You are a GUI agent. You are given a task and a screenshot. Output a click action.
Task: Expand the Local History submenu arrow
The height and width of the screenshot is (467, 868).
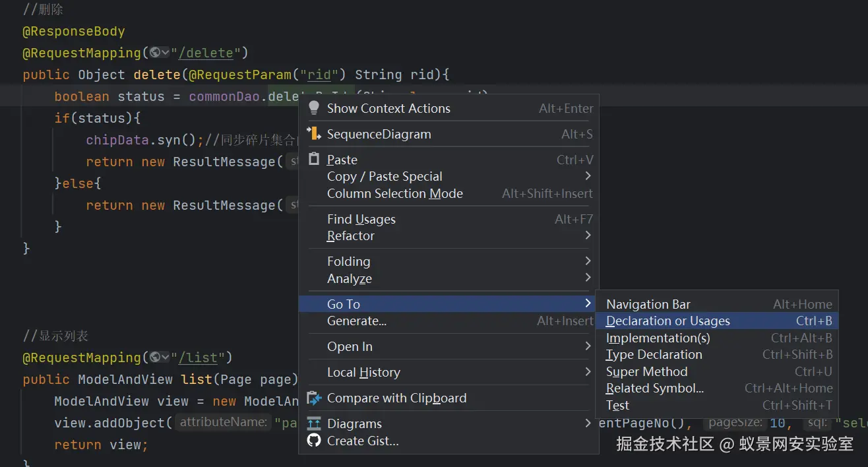(587, 372)
